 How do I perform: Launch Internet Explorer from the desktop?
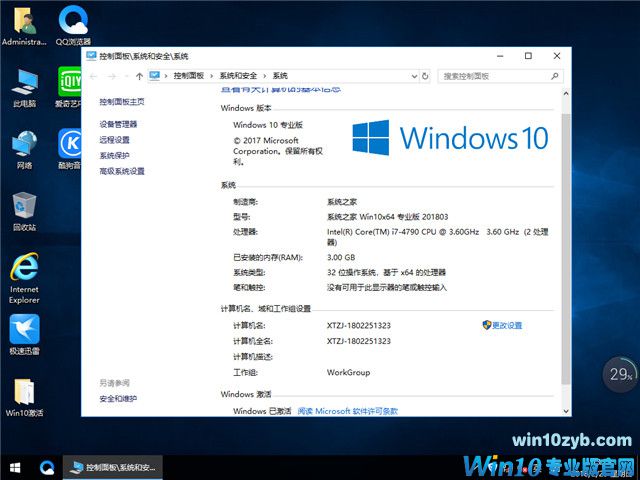coord(24,278)
